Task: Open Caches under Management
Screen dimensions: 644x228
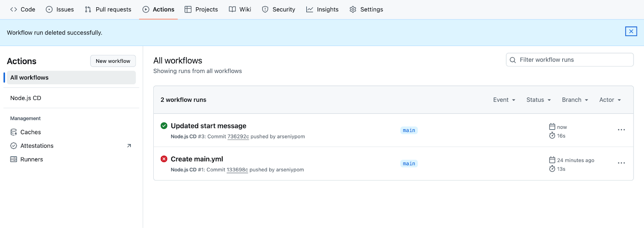Action: (31, 132)
